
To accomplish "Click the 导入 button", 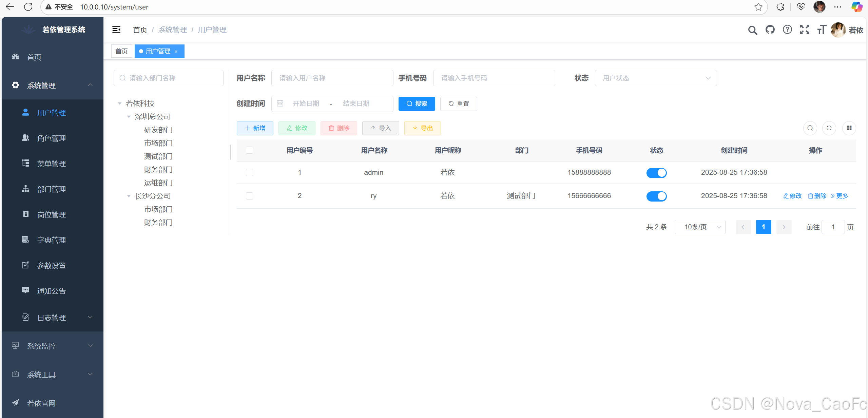I will (x=381, y=128).
